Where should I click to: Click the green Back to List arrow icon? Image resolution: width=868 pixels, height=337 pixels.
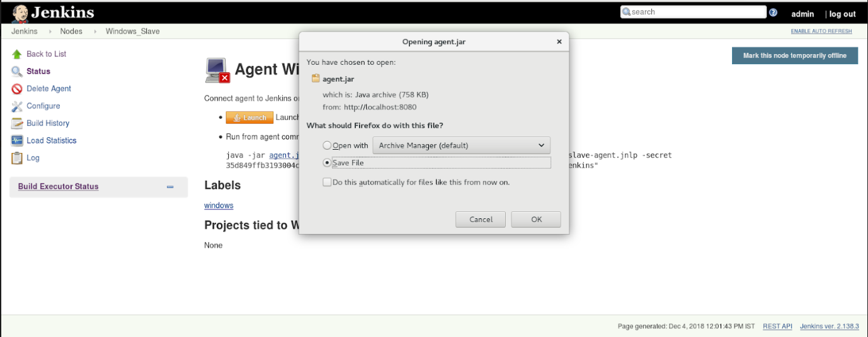[x=17, y=55]
